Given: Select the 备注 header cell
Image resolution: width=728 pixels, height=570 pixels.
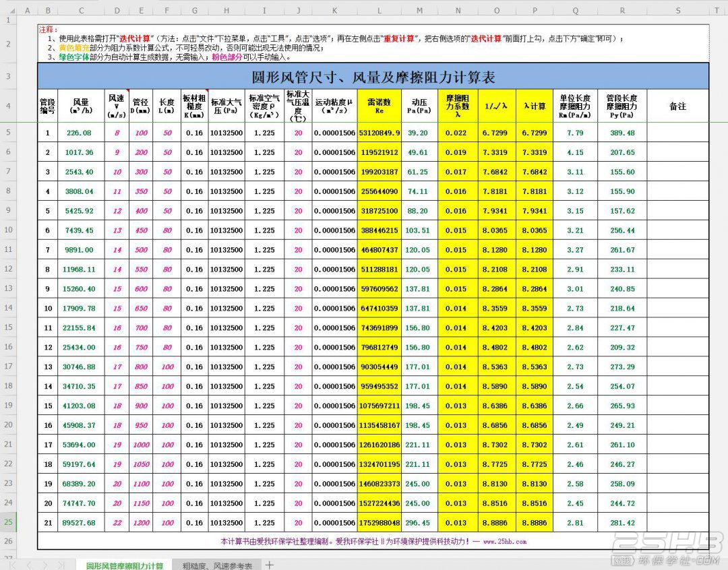Looking at the screenshot, I should [678, 106].
